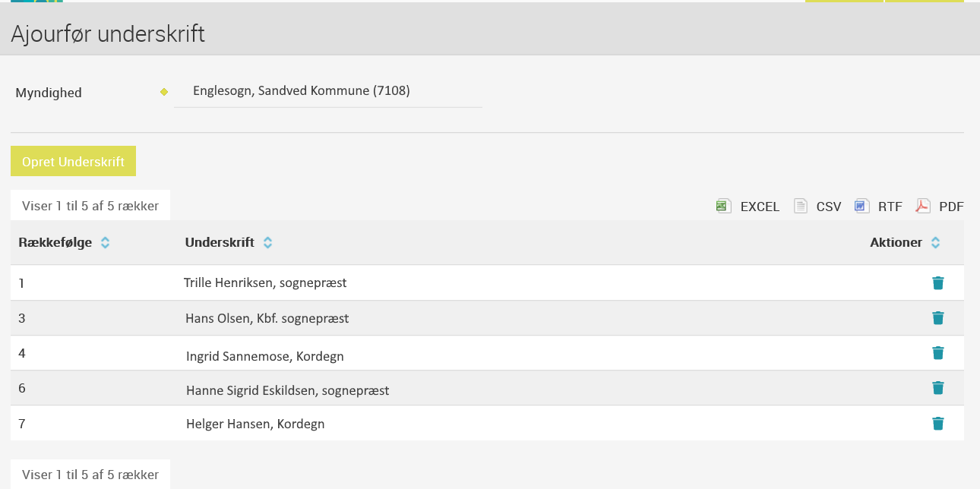The image size is (980, 489).
Task: Click the EXCEL export label
Action: pyautogui.click(x=760, y=207)
